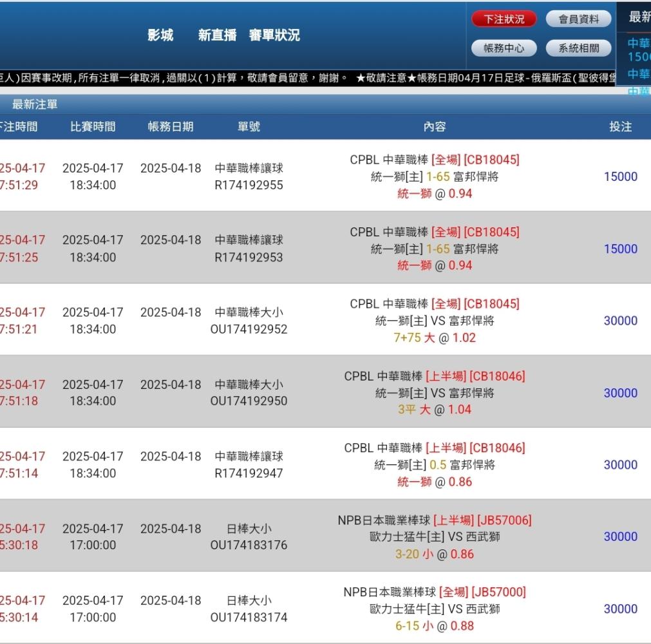This screenshot has height=644, width=651.
Task: Click bet amount 30000 for order OU174192950
Action: 620,393
